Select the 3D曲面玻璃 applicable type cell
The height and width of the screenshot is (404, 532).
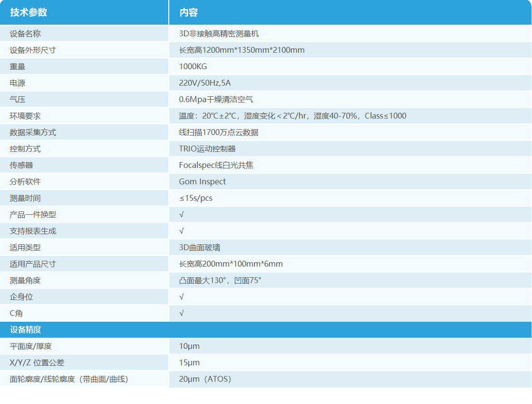pyautogui.click(x=200, y=248)
